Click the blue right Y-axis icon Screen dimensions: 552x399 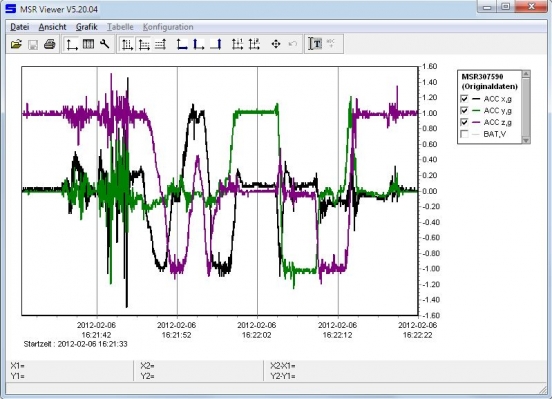click(x=216, y=44)
